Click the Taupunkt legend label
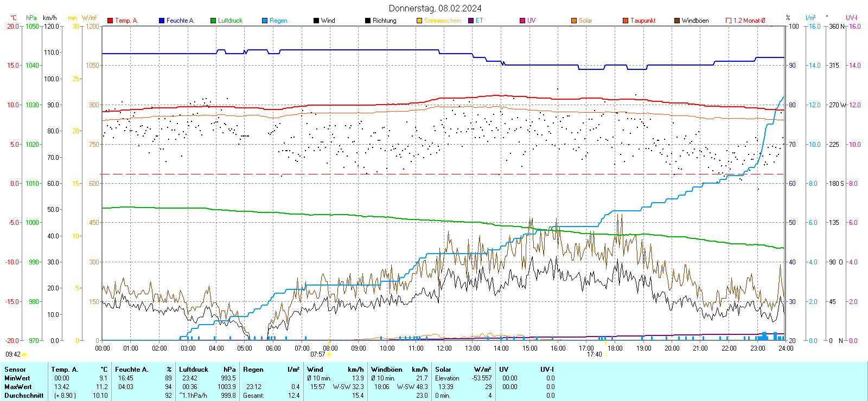Screen dimensions: 868x401 [643, 21]
